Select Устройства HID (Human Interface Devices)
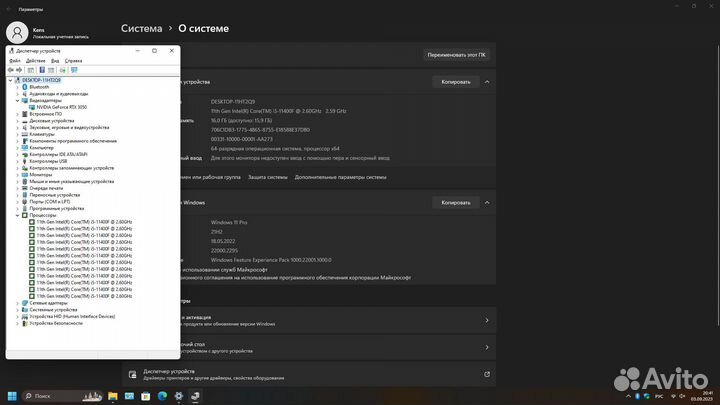This screenshot has height=405, width=720. tap(72, 317)
